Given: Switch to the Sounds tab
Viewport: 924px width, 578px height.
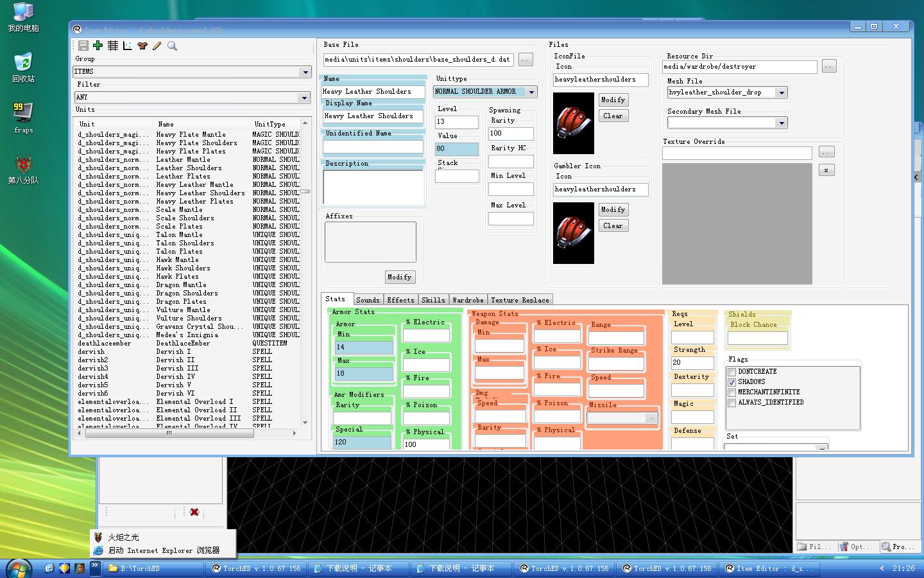Looking at the screenshot, I should [x=368, y=300].
